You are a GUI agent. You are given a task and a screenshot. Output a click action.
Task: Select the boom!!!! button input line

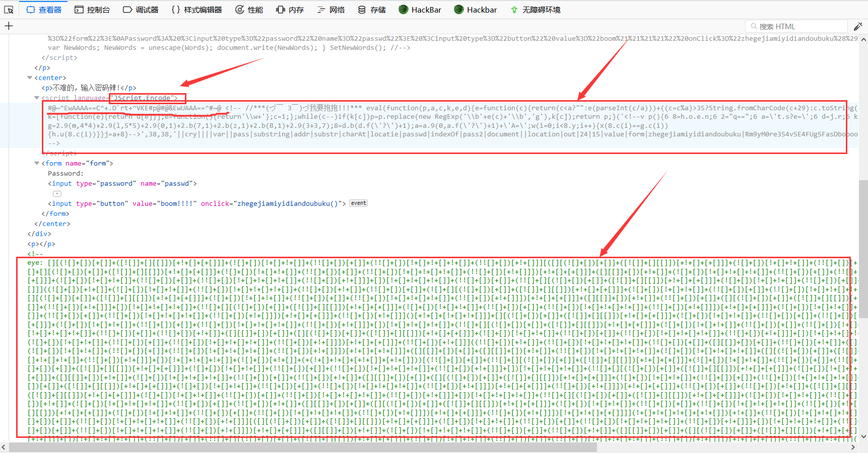[x=197, y=204]
